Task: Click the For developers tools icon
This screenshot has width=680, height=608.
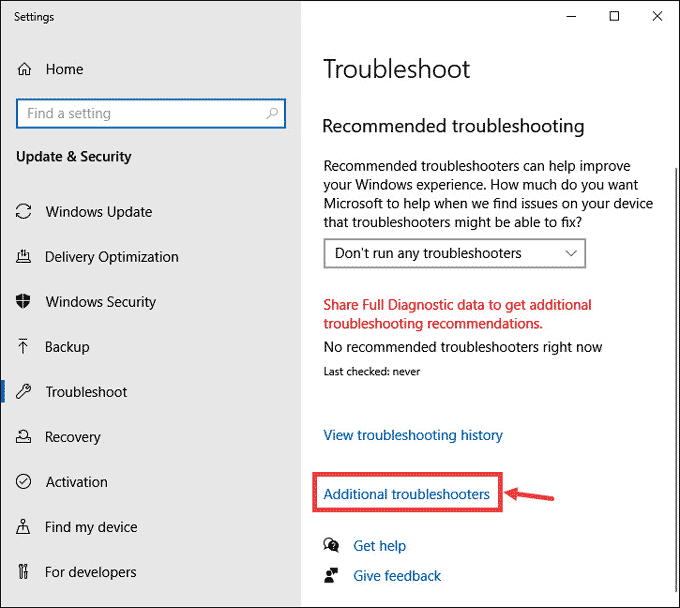Action: coord(23,572)
